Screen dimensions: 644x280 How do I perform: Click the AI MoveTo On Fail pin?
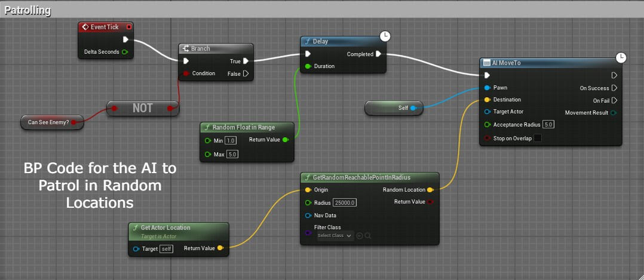(614, 100)
